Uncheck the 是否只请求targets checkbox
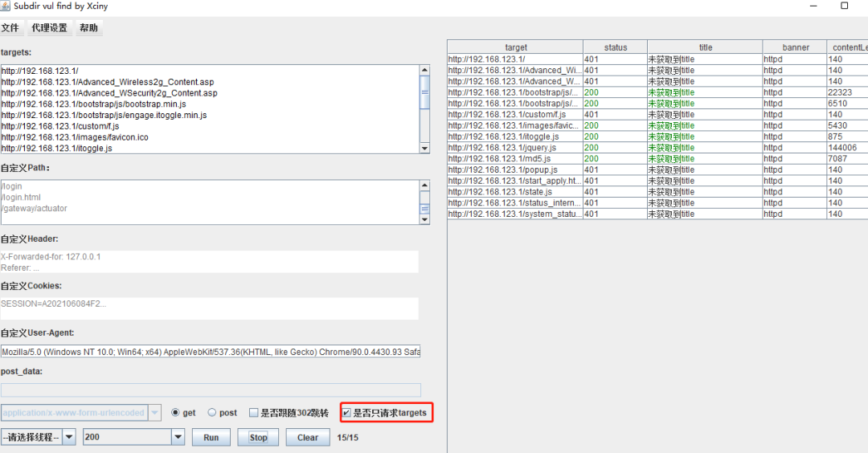The image size is (868, 453). pyautogui.click(x=346, y=413)
